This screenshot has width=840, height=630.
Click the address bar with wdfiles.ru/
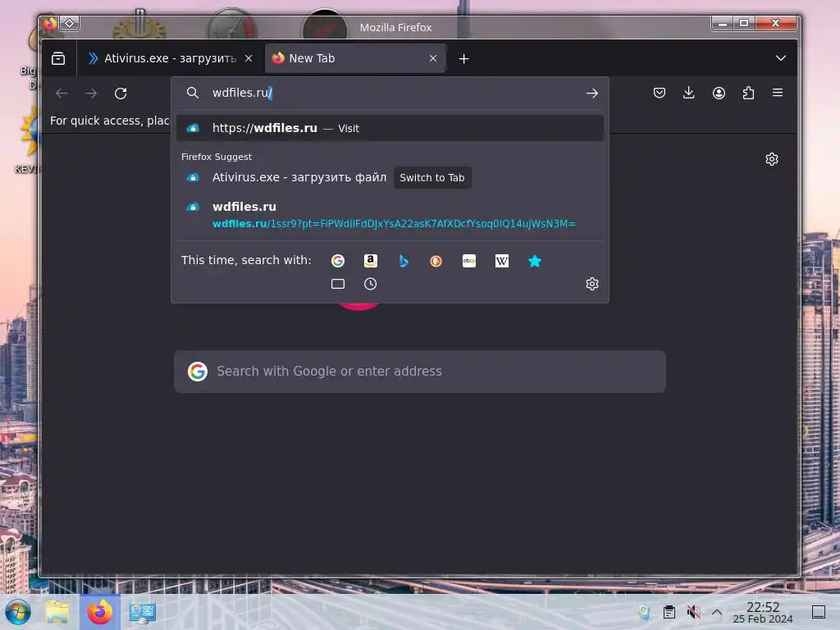point(390,94)
